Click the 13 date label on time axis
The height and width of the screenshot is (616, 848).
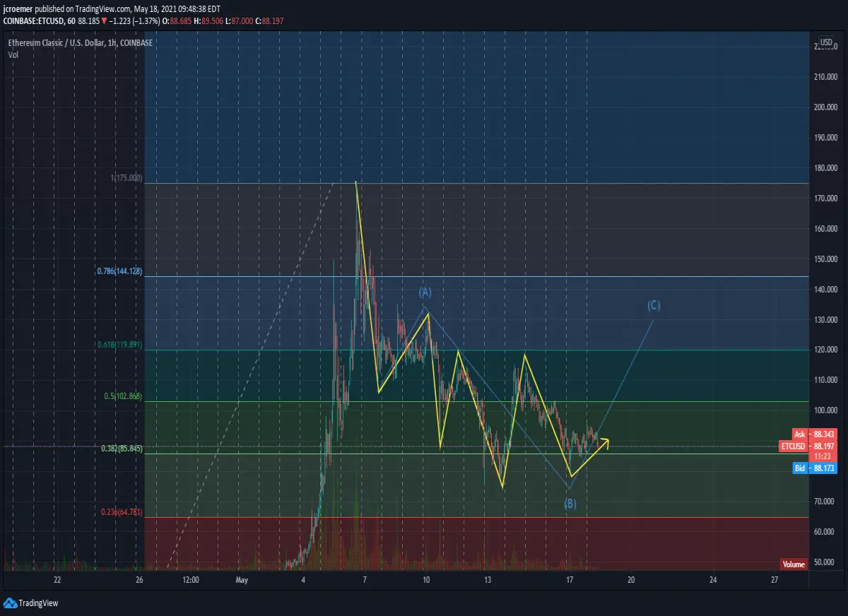(488, 581)
